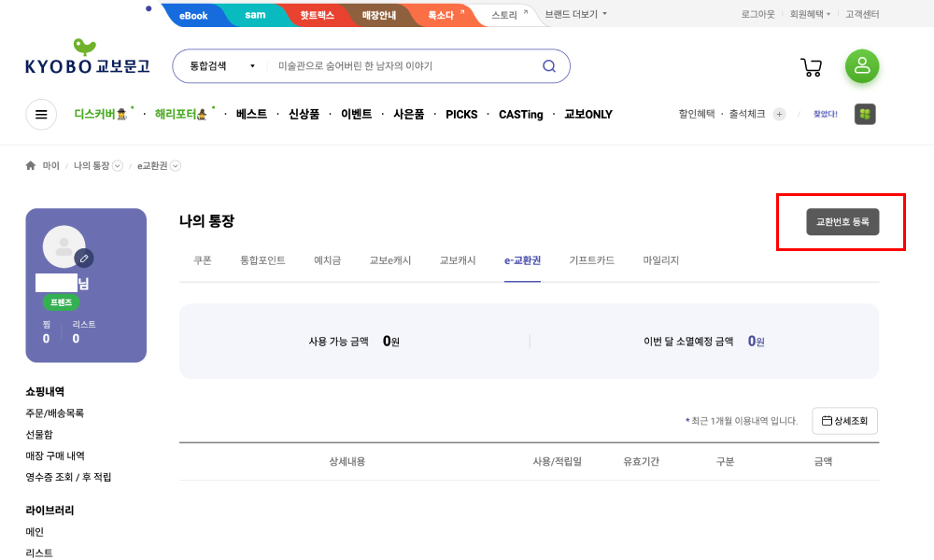
Task: Click the 사용/적립일 column header
Action: point(557,461)
